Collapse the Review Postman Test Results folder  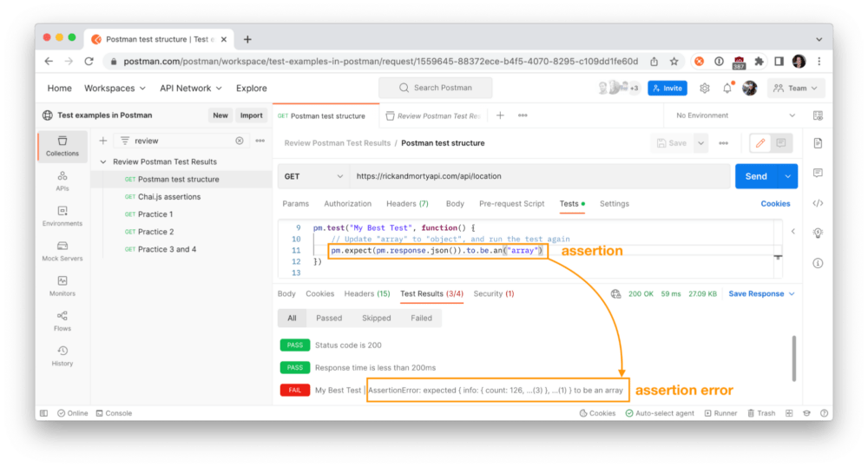click(103, 161)
